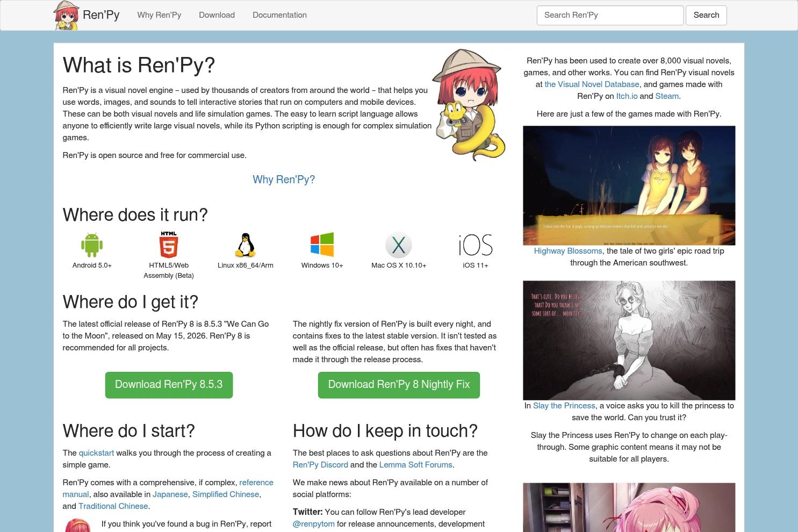Click the "Where do I start?" heading
This screenshot has height=532, width=798.
pos(129,431)
